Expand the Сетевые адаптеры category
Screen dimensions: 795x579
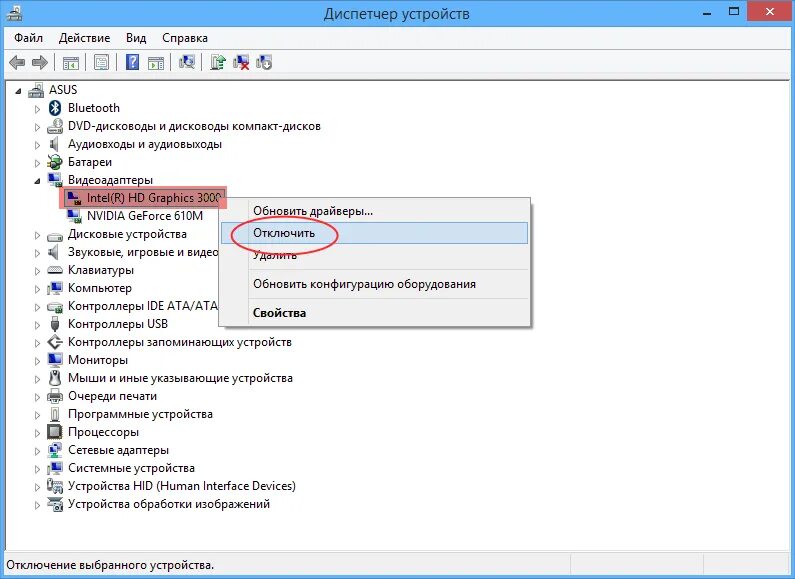(x=37, y=451)
